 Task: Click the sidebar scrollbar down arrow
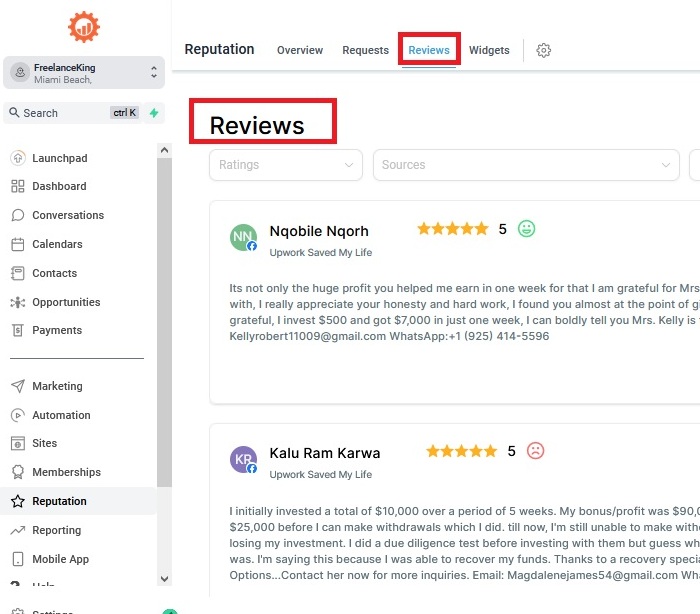click(x=164, y=579)
